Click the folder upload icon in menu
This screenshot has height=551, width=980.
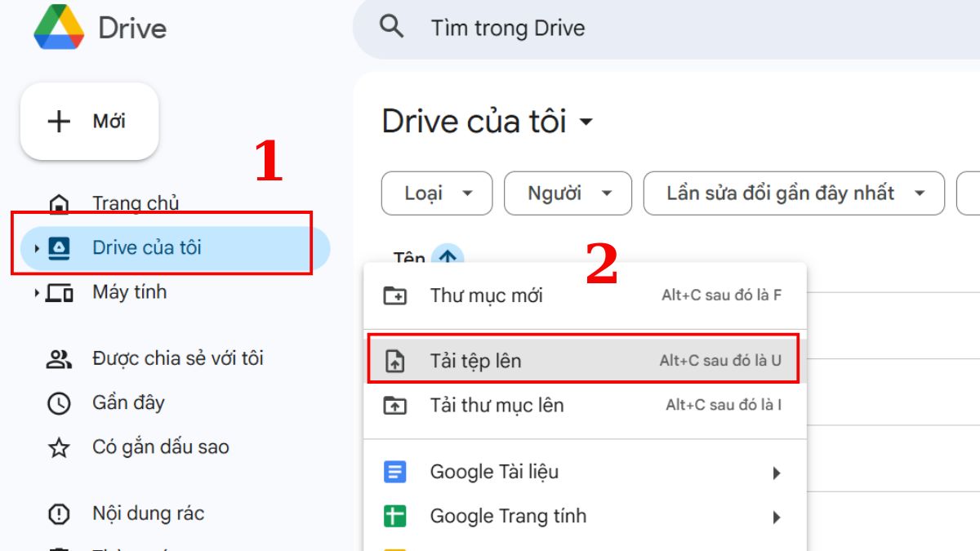(395, 405)
